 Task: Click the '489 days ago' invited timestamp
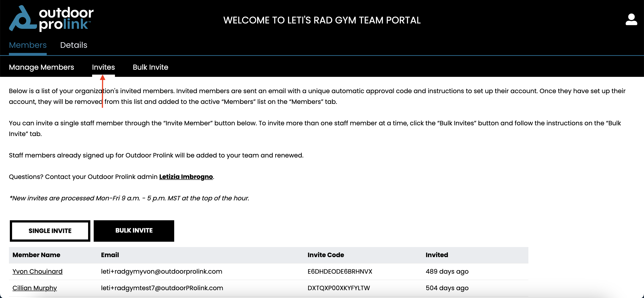[x=447, y=271]
